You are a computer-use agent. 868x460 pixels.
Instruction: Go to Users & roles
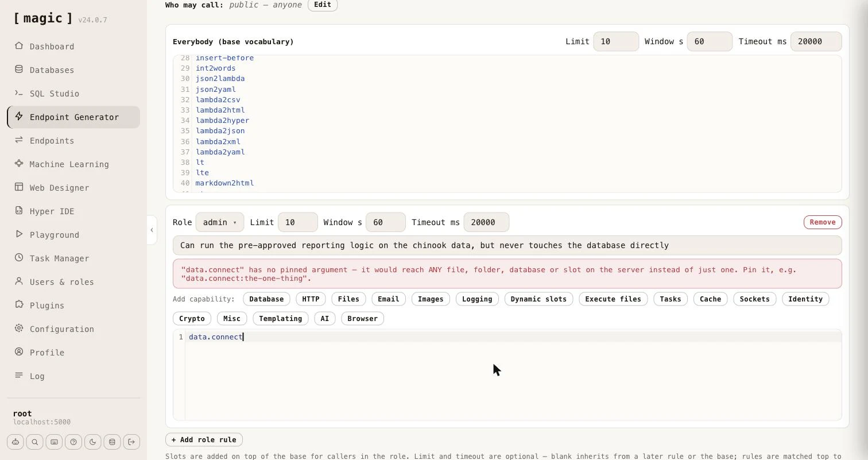(x=73, y=282)
